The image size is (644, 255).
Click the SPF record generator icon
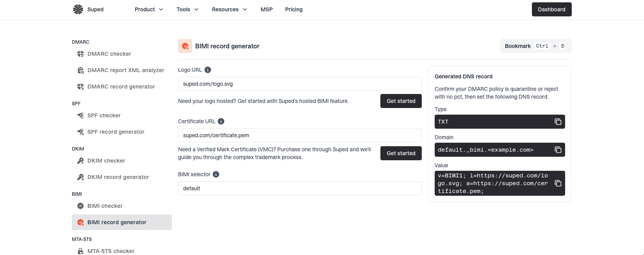(x=80, y=132)
